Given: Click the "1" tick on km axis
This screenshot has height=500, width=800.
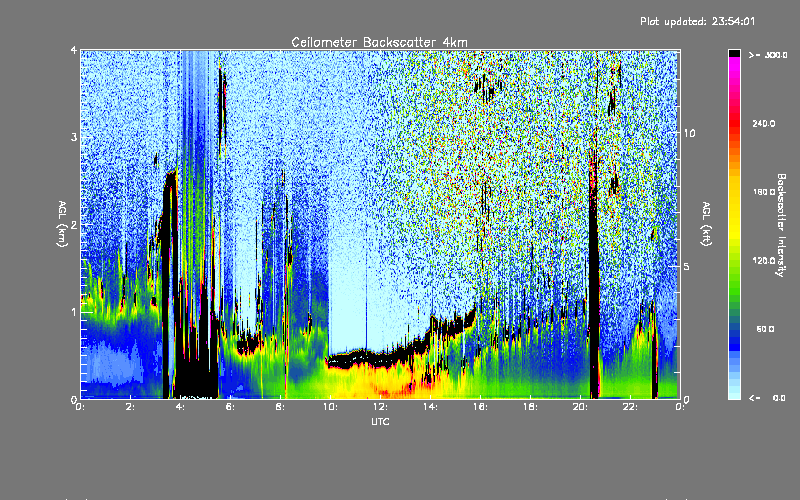Looking at the screenshot, I should point(74,312).
